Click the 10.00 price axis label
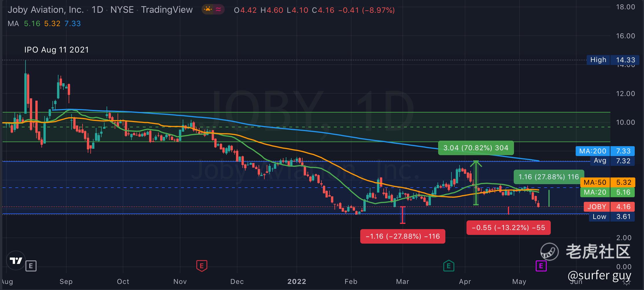This screenshot has height=290, width=644. [625, 122]
